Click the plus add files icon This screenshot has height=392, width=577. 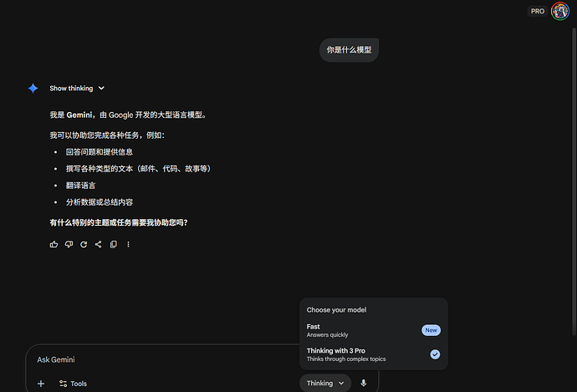41,384
